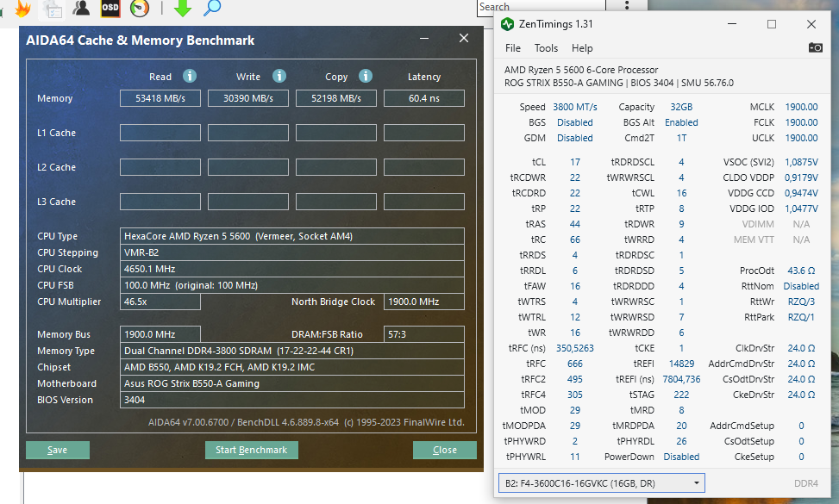Open the three-dot menu beside Search
Viewport: 839px width, 504px height.
[627, 6]
